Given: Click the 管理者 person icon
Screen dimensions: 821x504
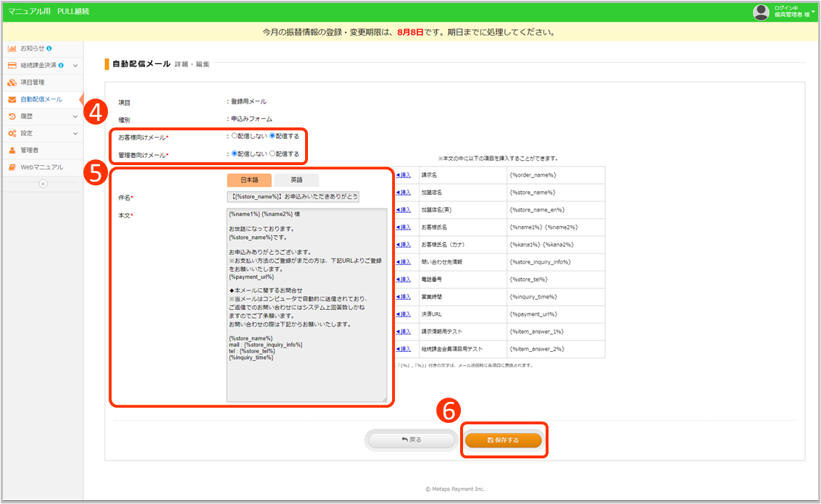Looking at the screenshot, I should point(12,150).
